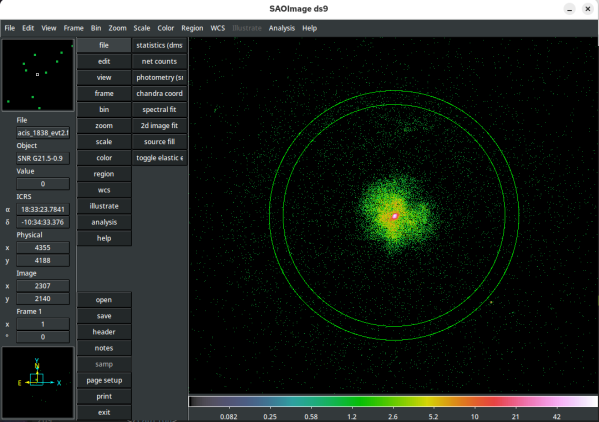Click the bright pulsar core
The width and height of the screenshot is (599, 422).
(395, 217)
